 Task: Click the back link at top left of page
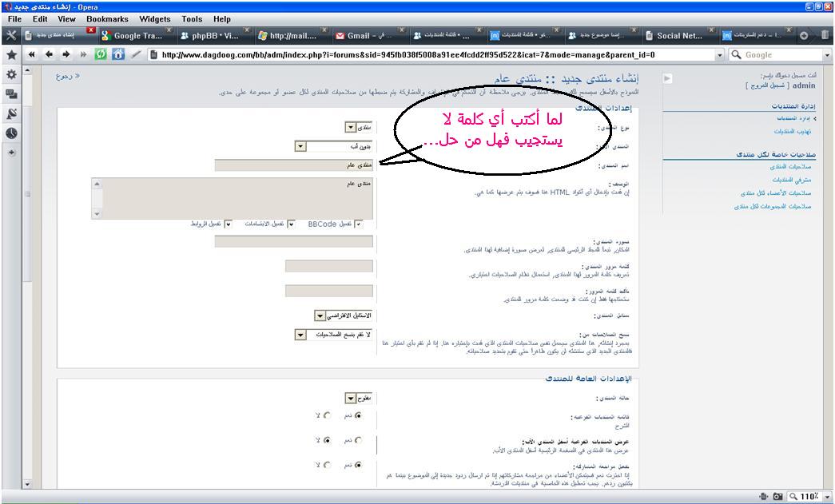tap(68, 77)
